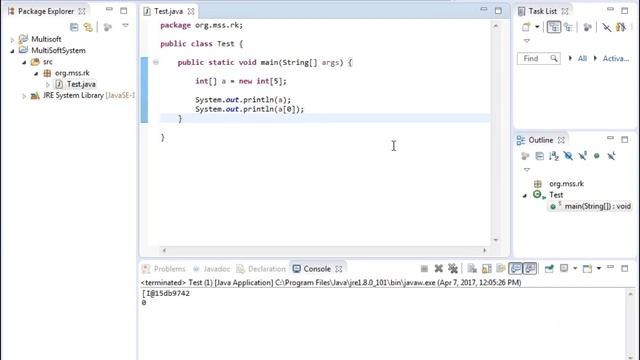Click Clear Console icon
The width and height of the screenshot is (640, 360).
click(472, 269)
